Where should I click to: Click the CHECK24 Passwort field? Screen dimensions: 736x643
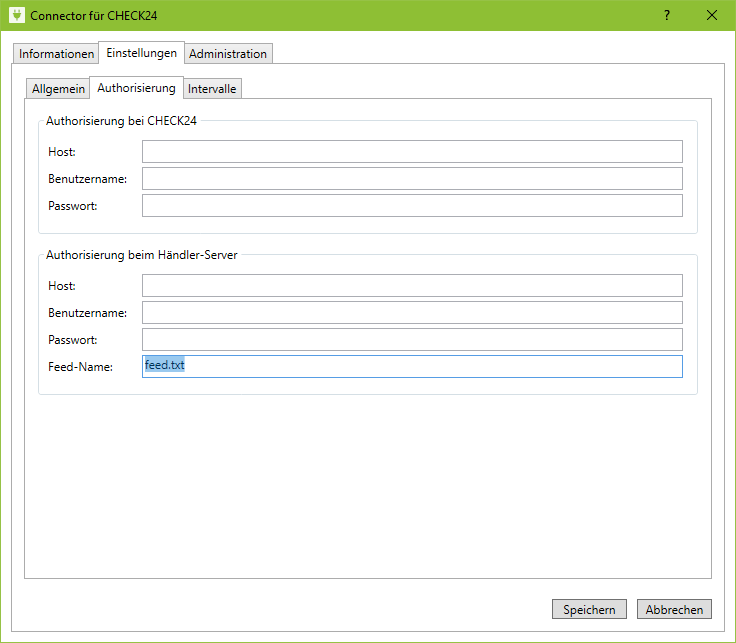[412, 206]
